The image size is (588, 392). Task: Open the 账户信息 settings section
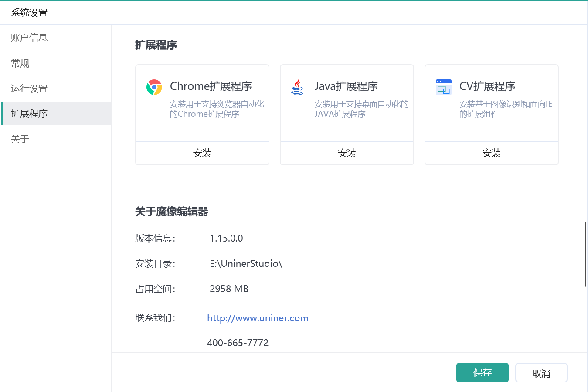tap(56, 38)
